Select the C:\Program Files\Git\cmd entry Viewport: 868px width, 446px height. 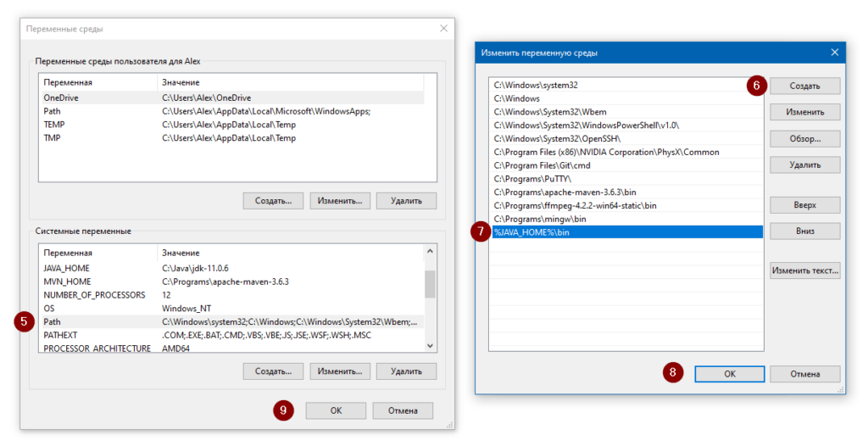(627, 165)
